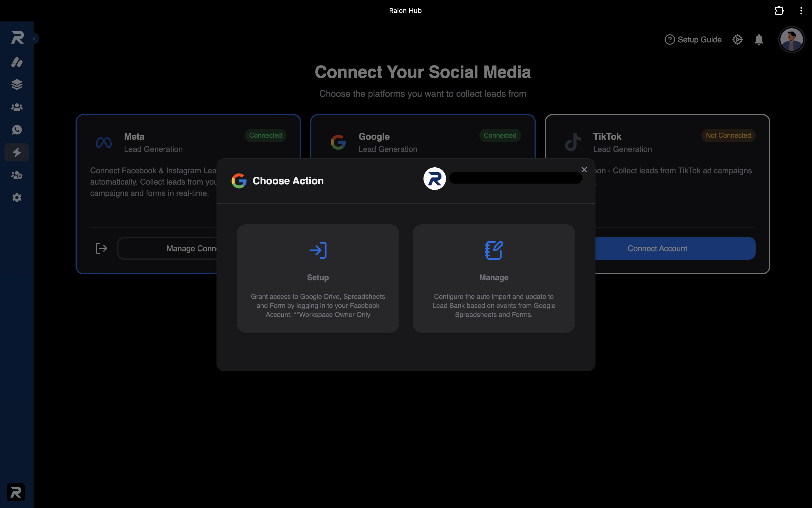
Task: Click the Google Connected status badge
Action: (x=500, y=135)
